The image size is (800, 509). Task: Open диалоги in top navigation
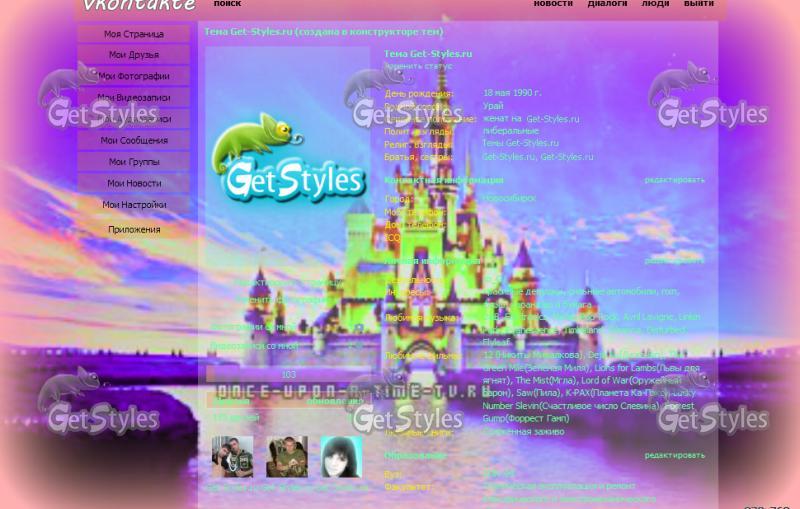tap(607, 4)
